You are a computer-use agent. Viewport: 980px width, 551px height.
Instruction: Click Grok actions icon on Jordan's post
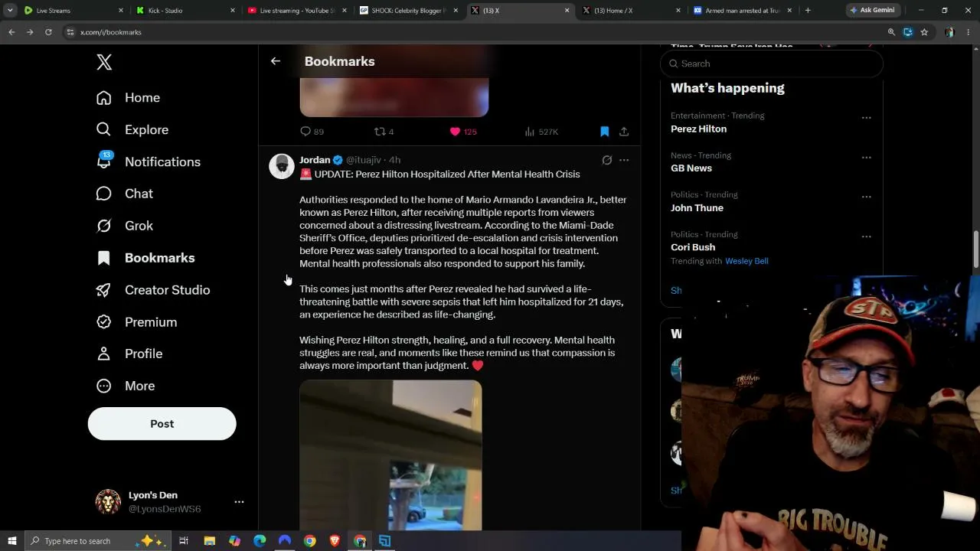click(x=606, y=160)
